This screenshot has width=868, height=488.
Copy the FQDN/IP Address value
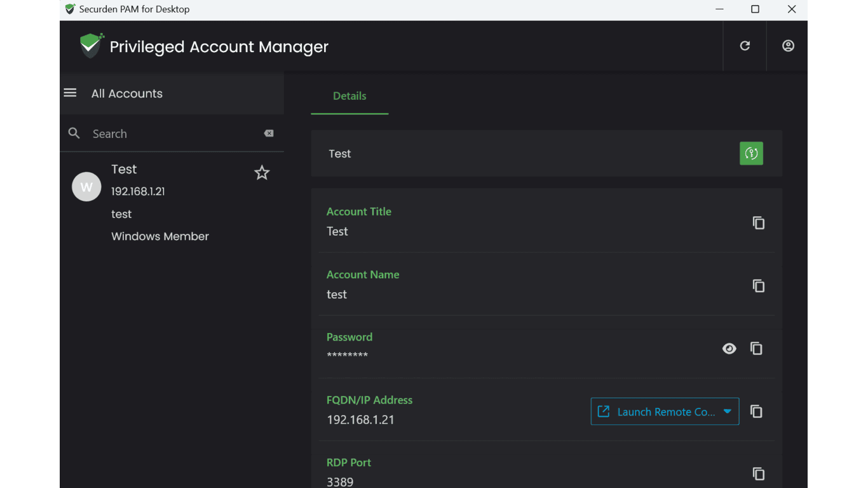(x=756, y=411)
